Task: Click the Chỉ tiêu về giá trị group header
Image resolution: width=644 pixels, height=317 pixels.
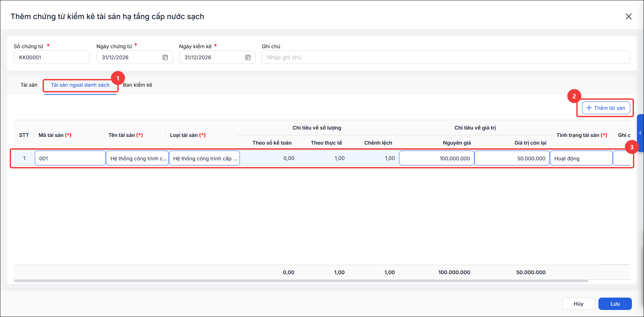Action: pos(475,128)
